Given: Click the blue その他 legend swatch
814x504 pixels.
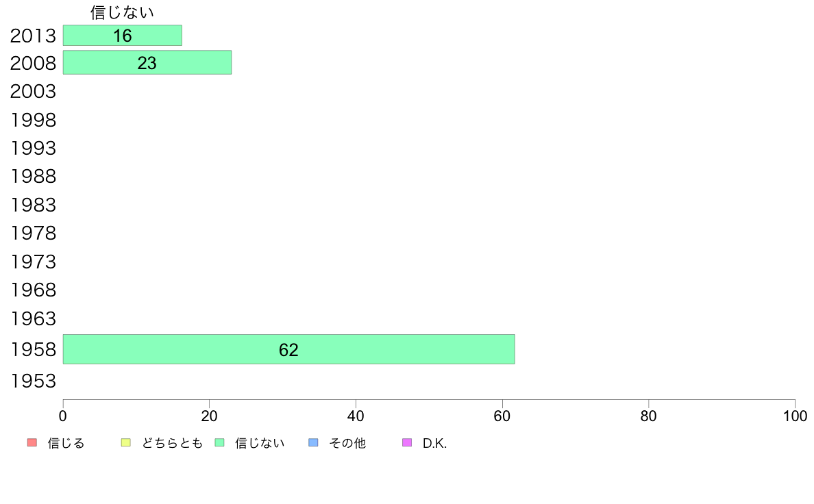Looking at the screenshot, I should 313,442.
